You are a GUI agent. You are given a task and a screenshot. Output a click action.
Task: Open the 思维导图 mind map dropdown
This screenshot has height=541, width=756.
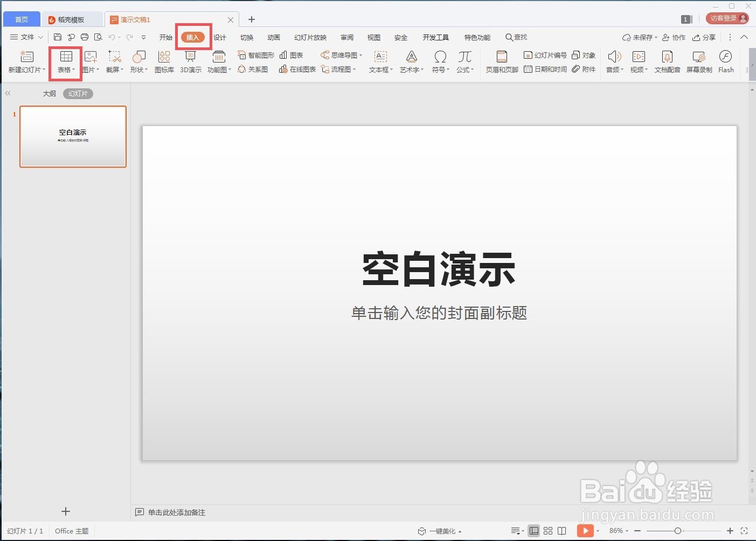[341, 54]
